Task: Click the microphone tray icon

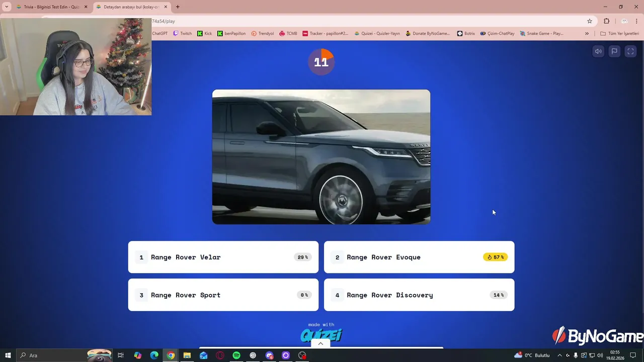Action: 576,355
